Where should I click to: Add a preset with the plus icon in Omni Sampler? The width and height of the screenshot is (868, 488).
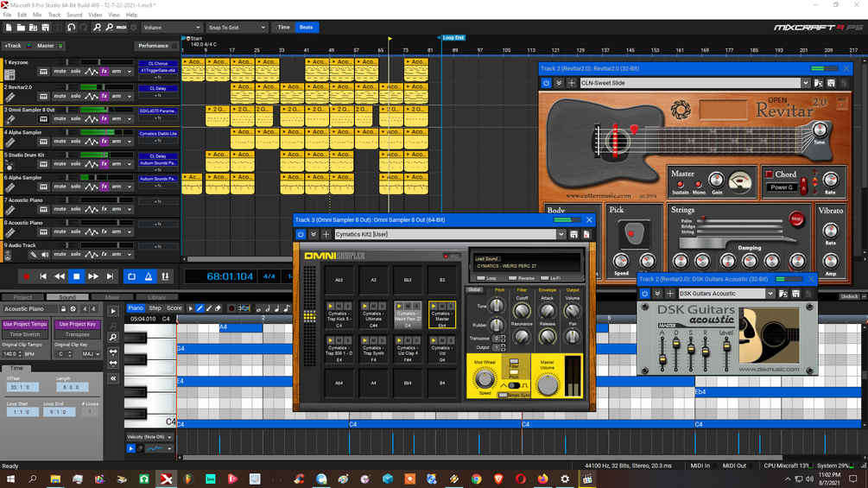[326, 235]
